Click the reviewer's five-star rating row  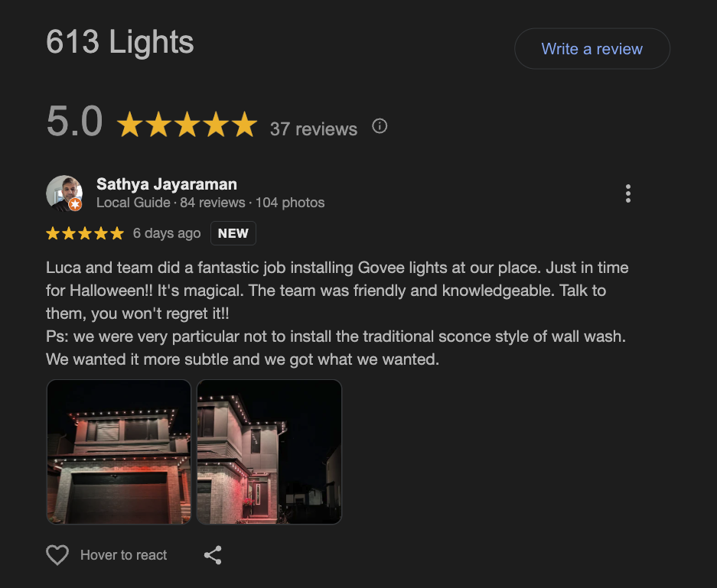coord(85,233)
